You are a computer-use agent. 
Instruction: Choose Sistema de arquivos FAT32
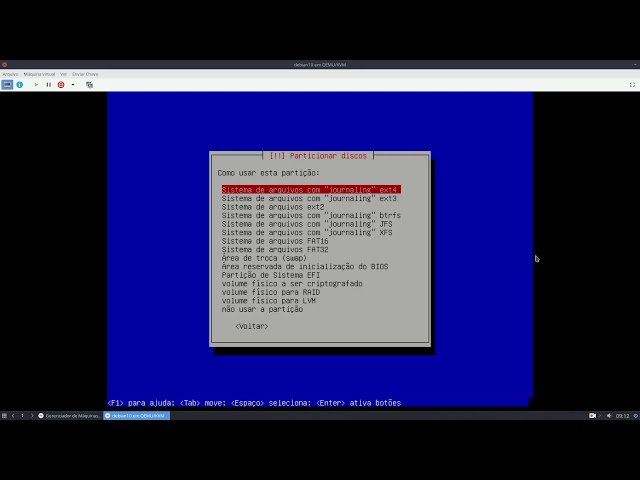[275, 249]
